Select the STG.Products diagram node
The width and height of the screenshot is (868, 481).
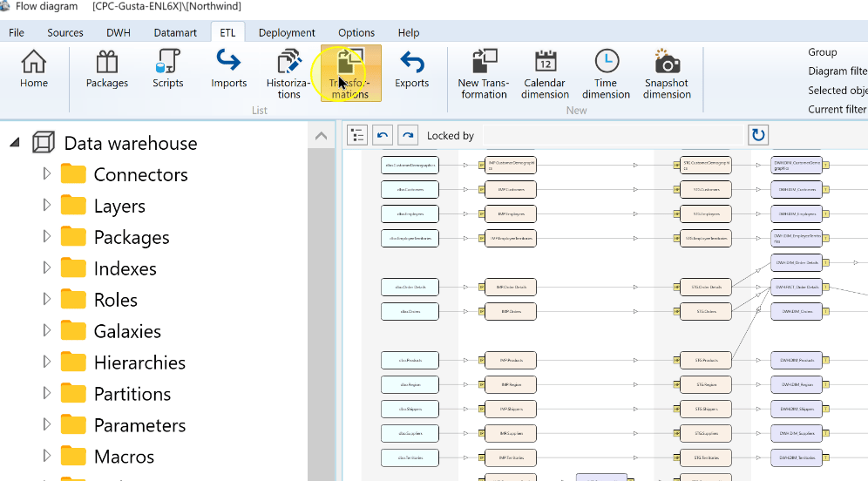coord(706,361)
